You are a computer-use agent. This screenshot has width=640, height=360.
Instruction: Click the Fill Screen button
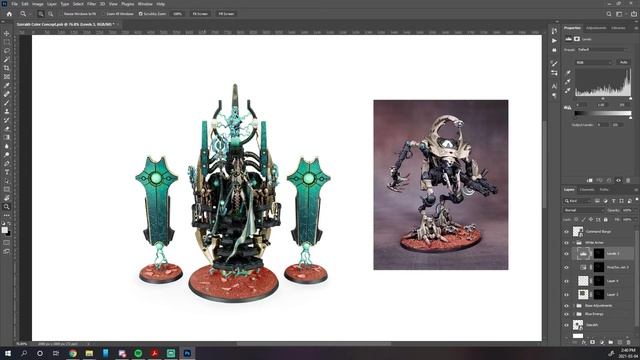pyautogui.click(x=226, y=14)
